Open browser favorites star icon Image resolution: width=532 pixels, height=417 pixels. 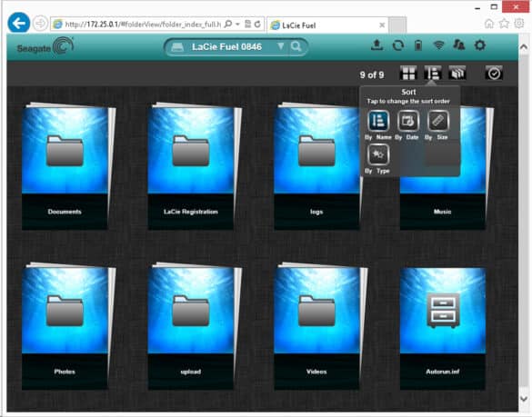tap(504, 24)
